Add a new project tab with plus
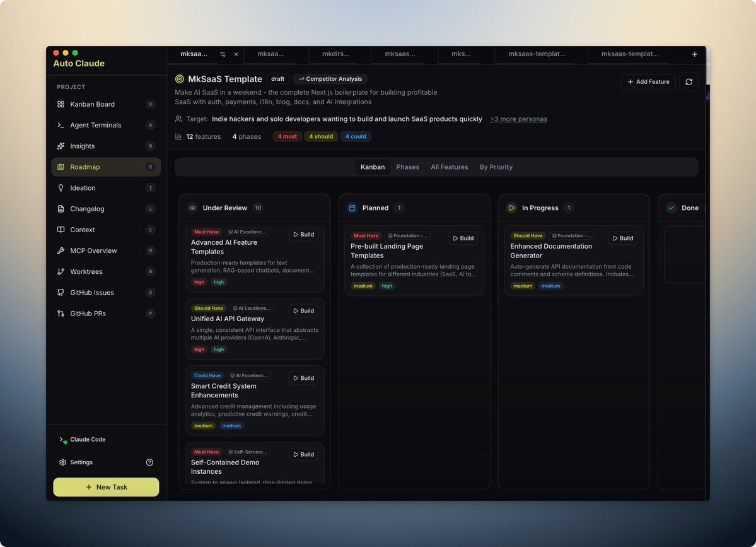Screen dimensions: 756x547 click(694, 54)
